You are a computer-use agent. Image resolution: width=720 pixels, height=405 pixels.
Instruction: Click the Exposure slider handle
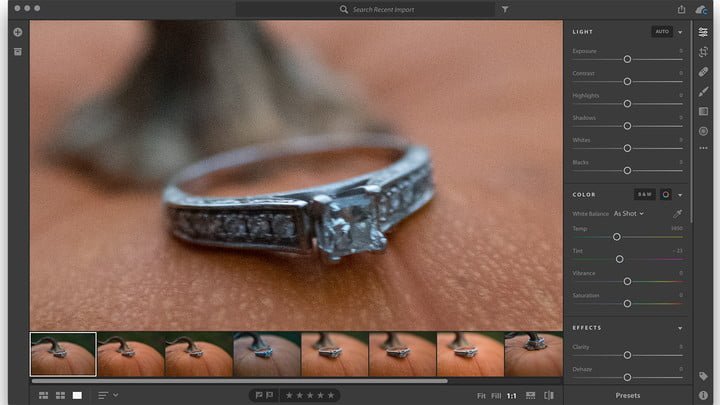pyautogui.click(x=627, y=59)
